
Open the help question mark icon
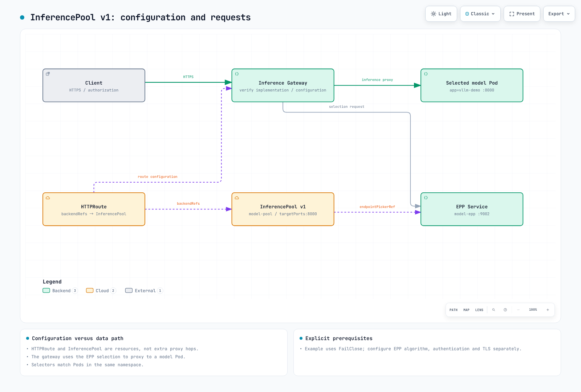[x=505, y=310]
